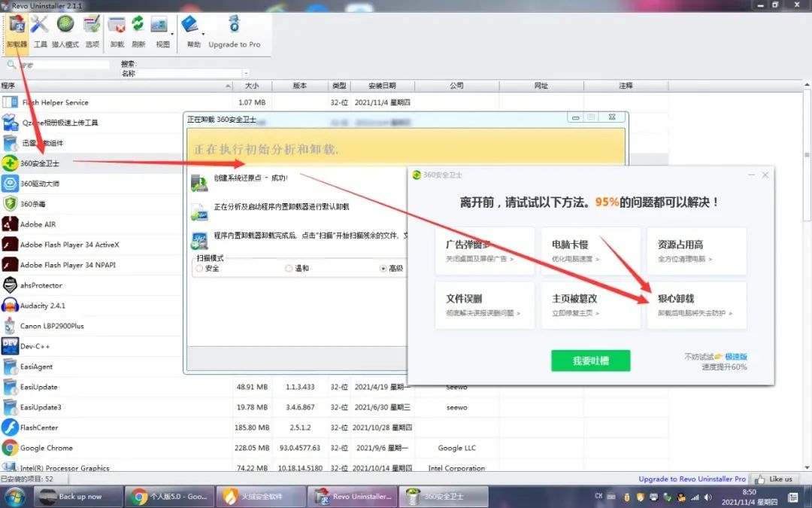This screenshot has width=812, height=508.
Task: Select the 360杀毒 program icon
Action: click(10, 204)
